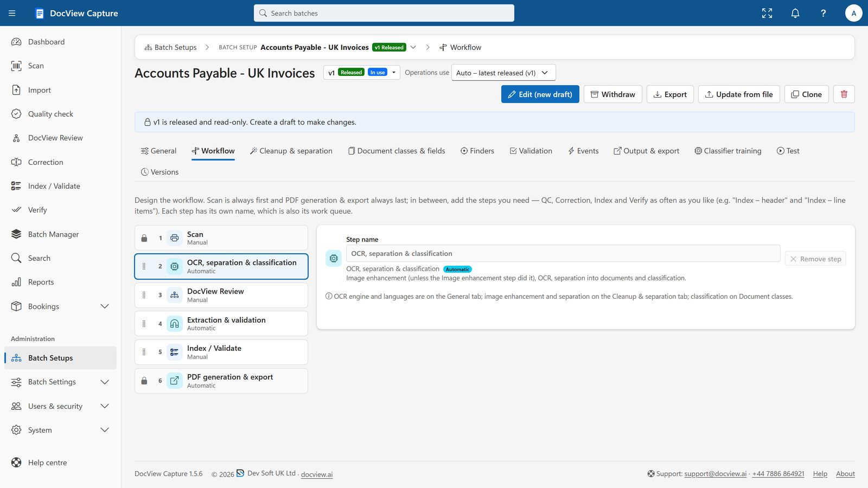
Task: Click the About footer link
Action: (x=845, y=474)
